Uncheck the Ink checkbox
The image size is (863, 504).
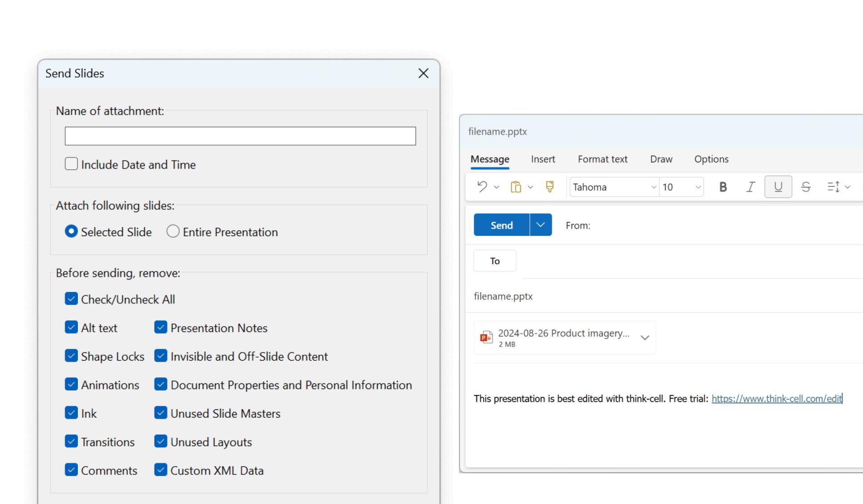tap(71, 413)
